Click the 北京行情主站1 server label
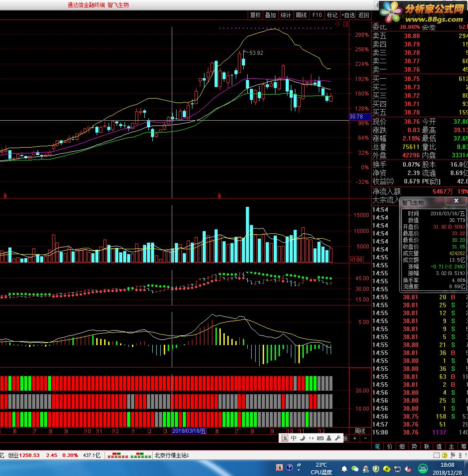The height and width of the screenshot is (476, 468). pos(172,455)
